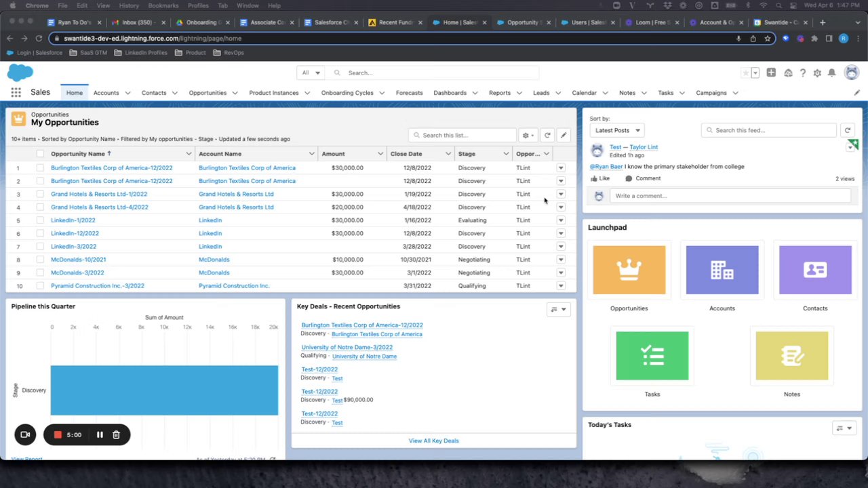Refresh the feed on the right

[848, 130]
